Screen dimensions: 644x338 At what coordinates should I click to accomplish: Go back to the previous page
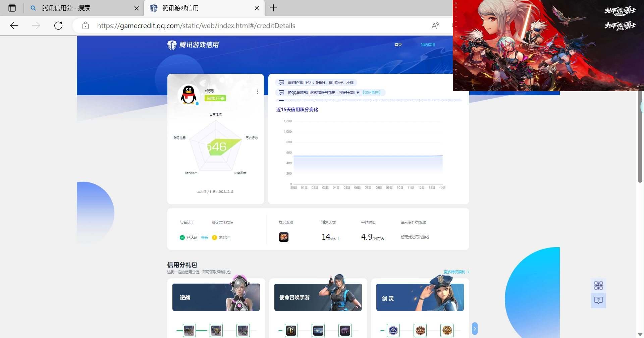pos(14,25)
